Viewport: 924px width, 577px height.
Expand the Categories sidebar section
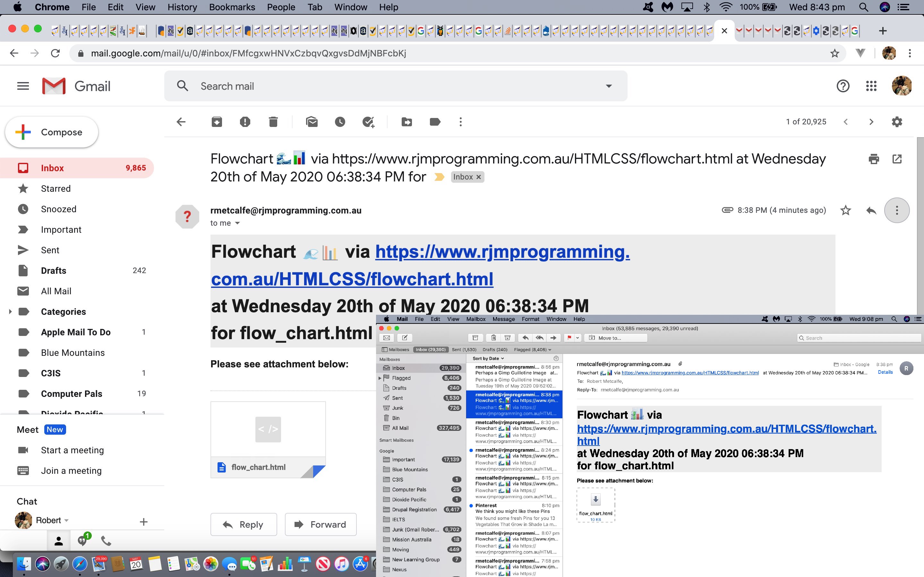click(x=9, y=311)
